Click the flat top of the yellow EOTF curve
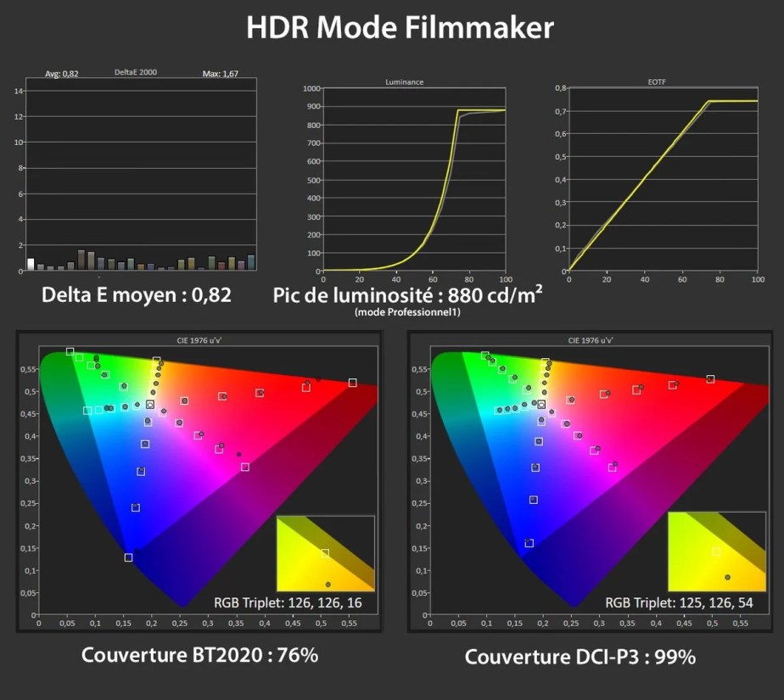 (733, 101)
